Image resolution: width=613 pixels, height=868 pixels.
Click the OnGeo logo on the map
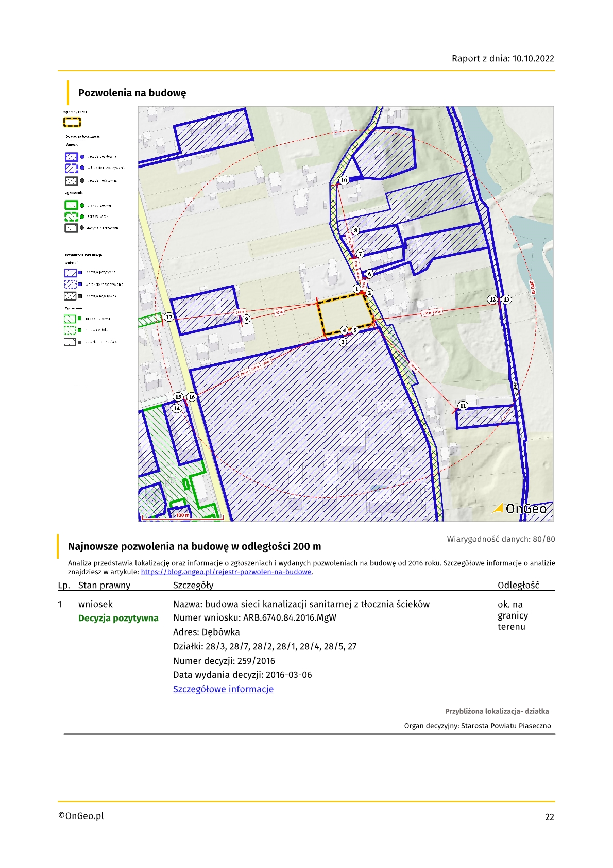click(x=520, y=508)
